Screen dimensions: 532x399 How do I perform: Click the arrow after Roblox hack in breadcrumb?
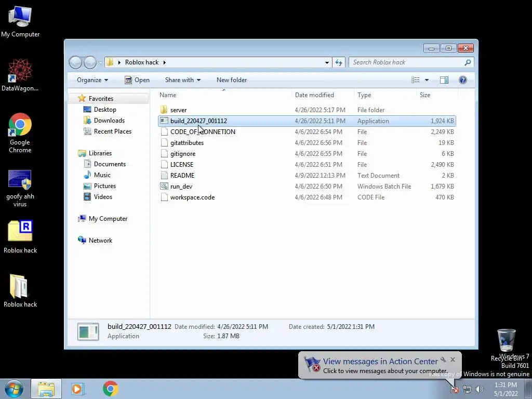click(165, 62)
